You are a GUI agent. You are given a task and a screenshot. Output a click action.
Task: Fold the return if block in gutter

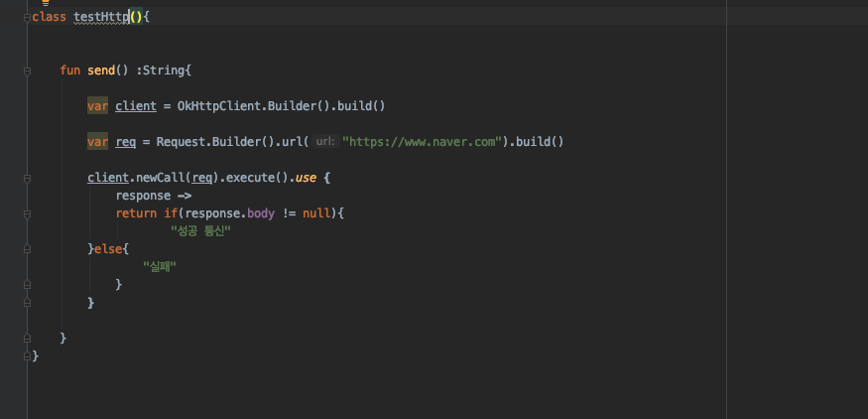pyautogui.click(x=27, y=213)
